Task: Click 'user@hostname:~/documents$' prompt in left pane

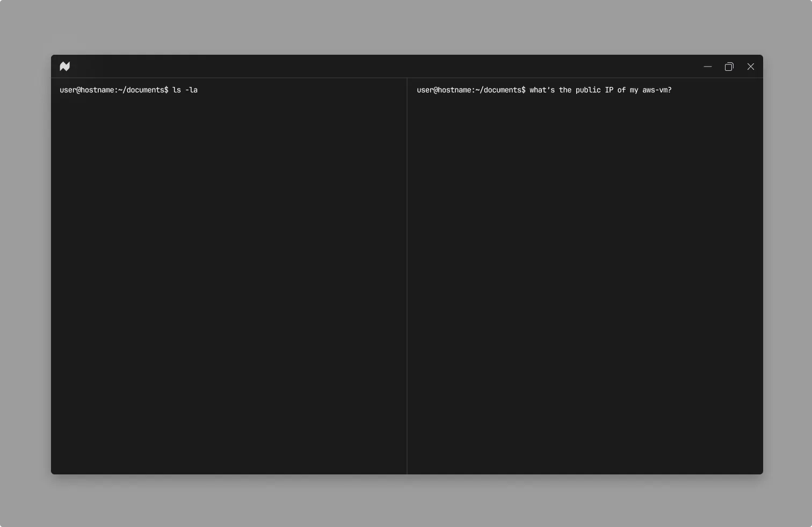Action: point(114,90)
